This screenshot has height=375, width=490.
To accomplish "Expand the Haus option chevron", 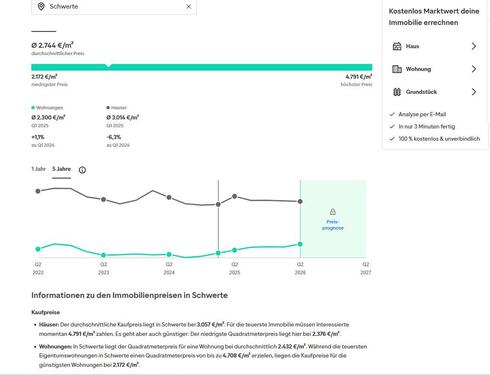I will click(x=474, y=46).
